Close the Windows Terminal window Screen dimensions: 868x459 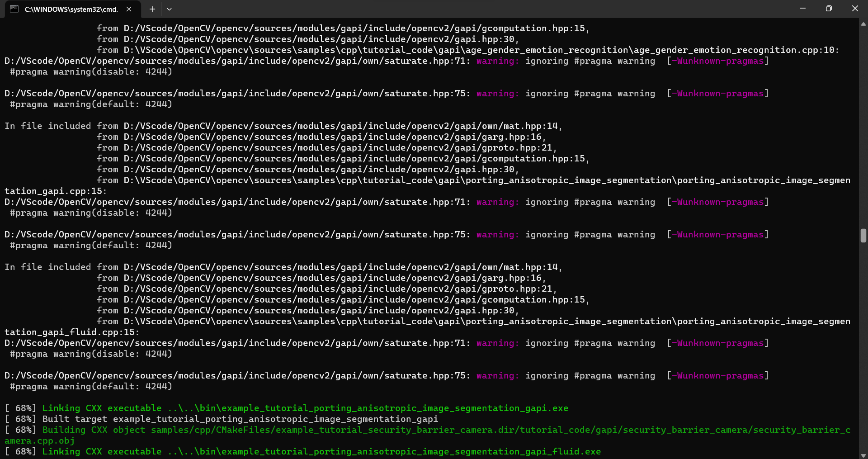point(855,9)
